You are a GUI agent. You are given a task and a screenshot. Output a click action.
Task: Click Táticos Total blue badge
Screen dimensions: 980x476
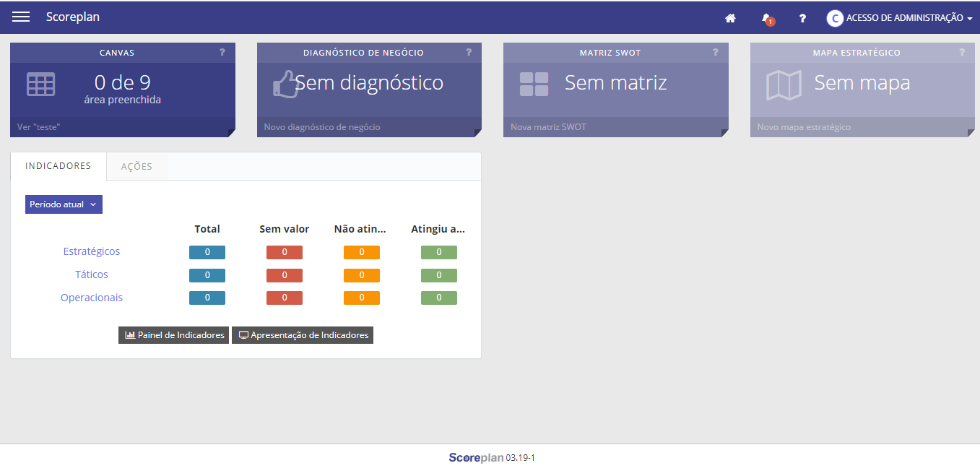(207, 275)
